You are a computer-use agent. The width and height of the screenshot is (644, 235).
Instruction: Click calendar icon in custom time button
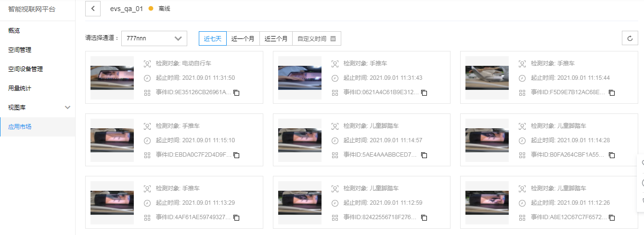[x=333, y=39]
